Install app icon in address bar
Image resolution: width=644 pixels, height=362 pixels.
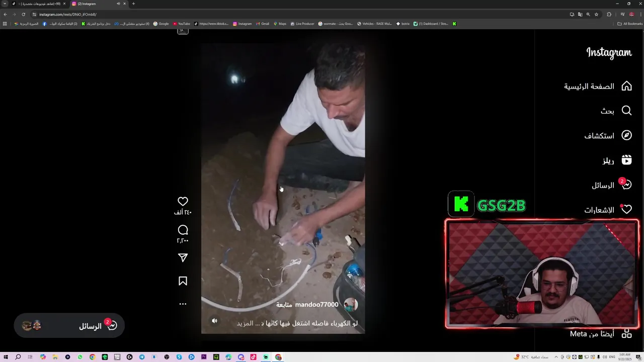[572, 14]
